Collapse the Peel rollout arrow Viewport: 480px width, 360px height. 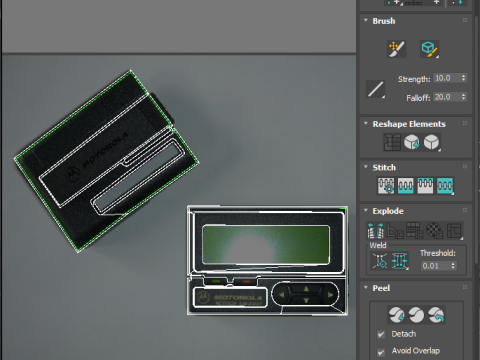(x=366, y=288)
